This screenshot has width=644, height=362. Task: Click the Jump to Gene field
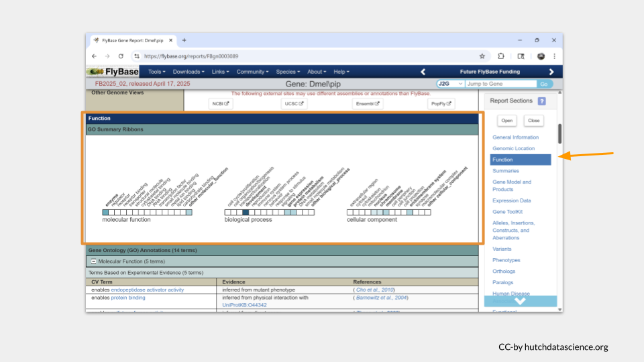click(x=501, y=84)
